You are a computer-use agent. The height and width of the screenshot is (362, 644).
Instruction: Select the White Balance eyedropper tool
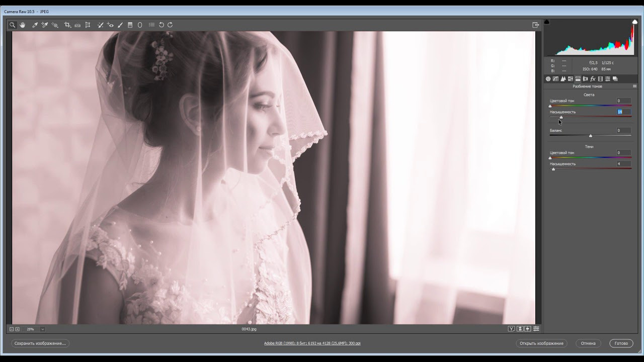(x=35, y=25)
